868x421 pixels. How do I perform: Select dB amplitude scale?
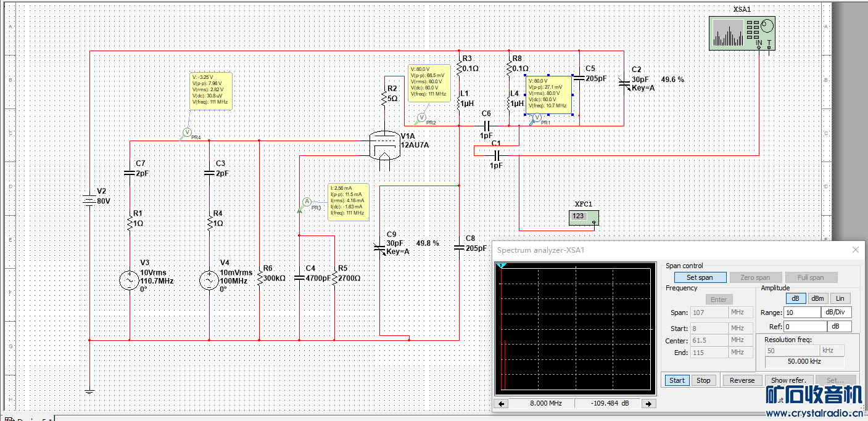click(795, 298)
